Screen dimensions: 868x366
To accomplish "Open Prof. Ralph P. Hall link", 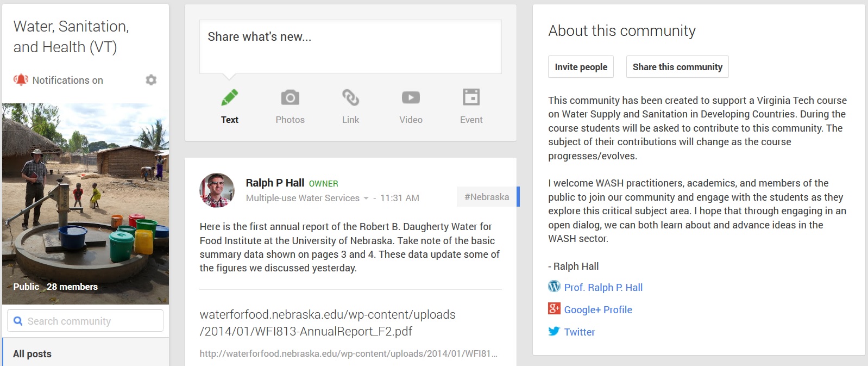I will (x=603, y=287).
